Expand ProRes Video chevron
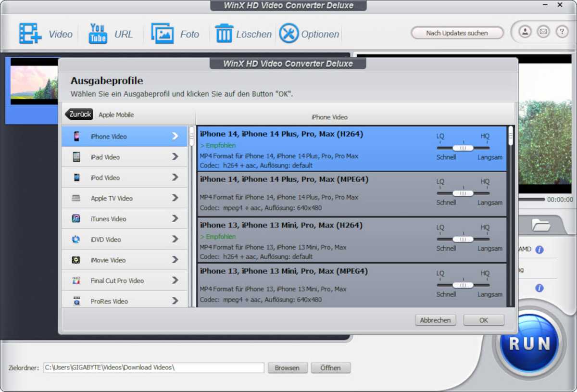The height and width of the screenshot is (392, 577). [x=175, y=301]
